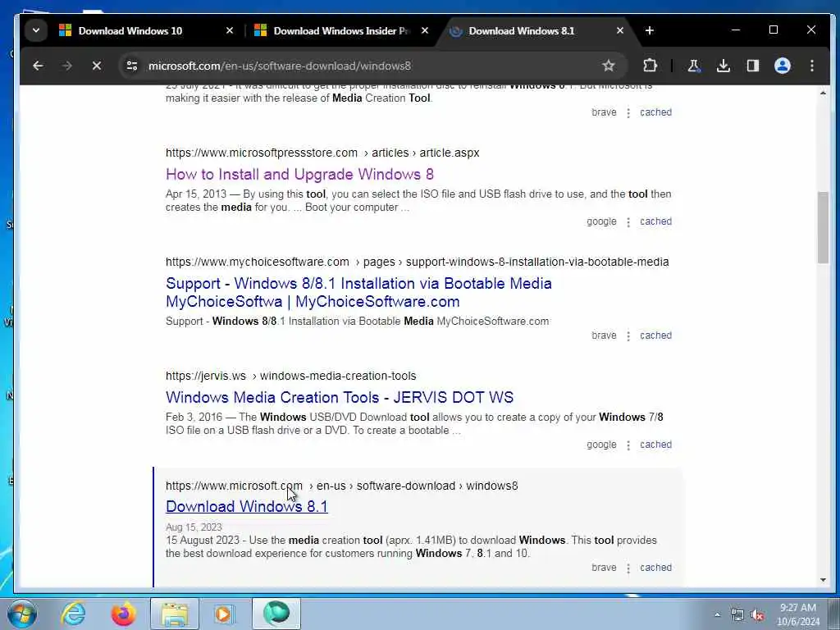The height and width of the screenshot is (630, 840).
Task: Open the muted volume tray icon
Action: [x=757, y=615]
